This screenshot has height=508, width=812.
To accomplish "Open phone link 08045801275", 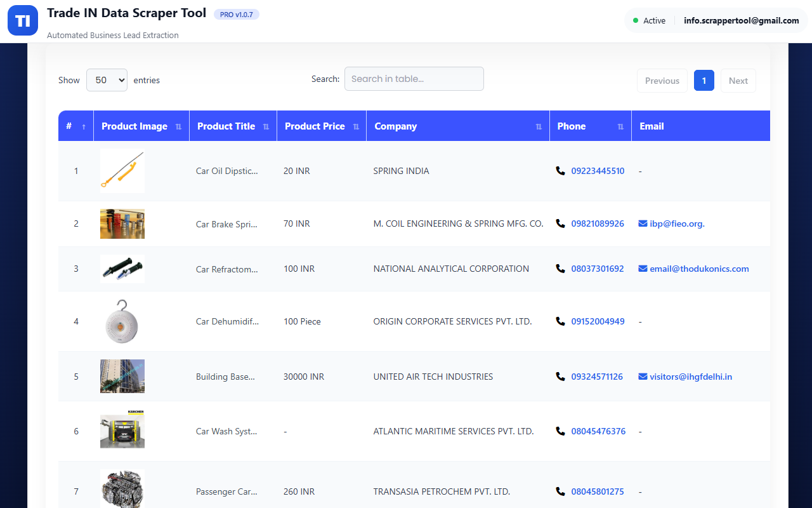I will [598, 491].
